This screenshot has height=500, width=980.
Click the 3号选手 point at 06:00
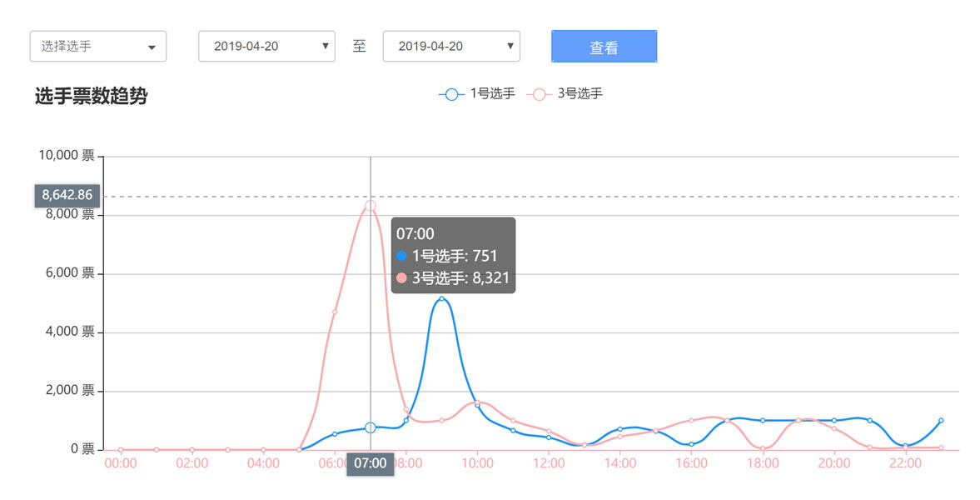point(335,312)
